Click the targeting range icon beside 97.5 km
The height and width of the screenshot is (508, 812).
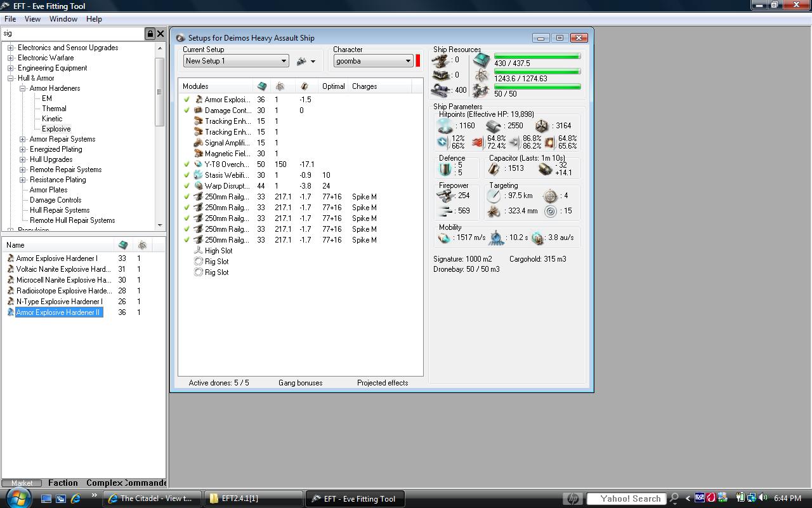point(494,196)
